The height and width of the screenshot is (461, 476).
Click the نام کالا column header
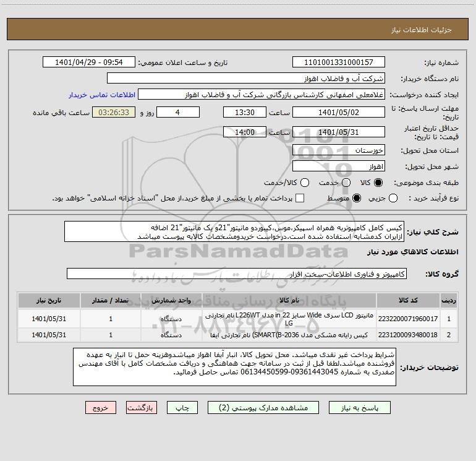tap(289, 301)
